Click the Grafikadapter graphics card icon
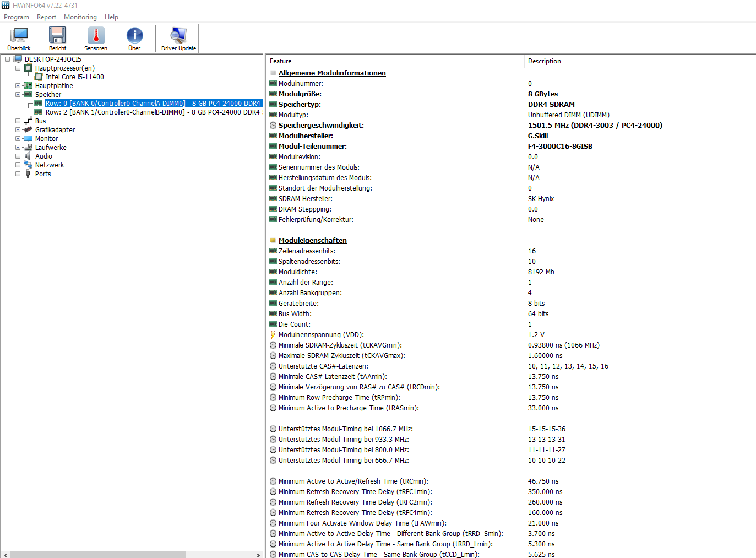756x558 pixels. tap(28, 129)
